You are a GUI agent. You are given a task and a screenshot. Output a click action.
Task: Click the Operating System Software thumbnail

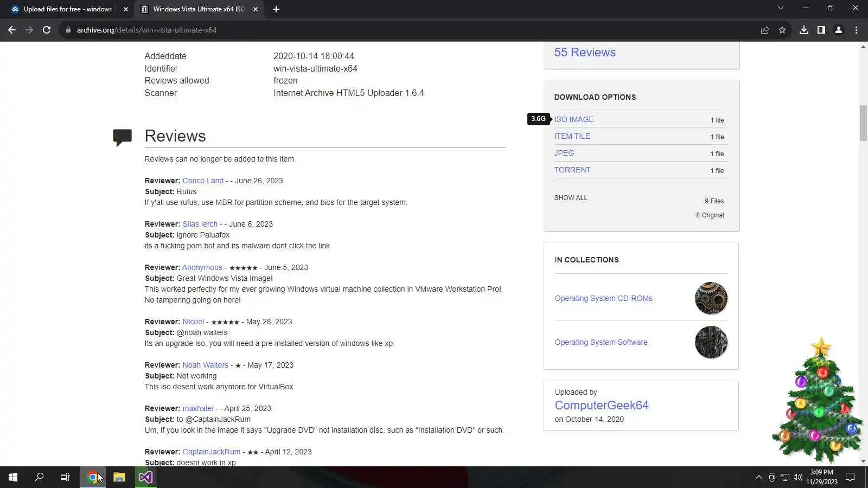click(x=711, y=342)
